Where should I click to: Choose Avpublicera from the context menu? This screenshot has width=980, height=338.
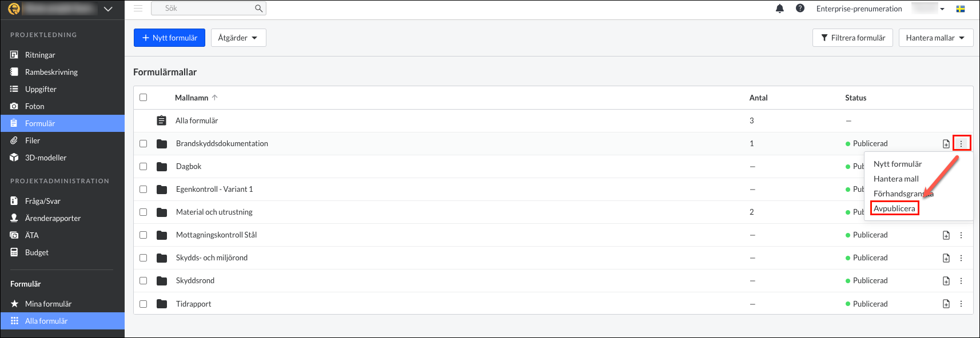click(x=894, y=208)
